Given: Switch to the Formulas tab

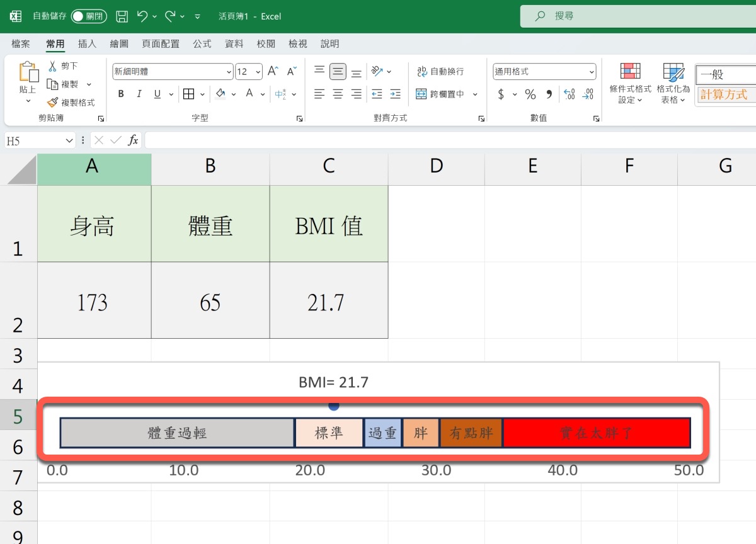Looking at the screenshot, I should [x=202, y=43].
